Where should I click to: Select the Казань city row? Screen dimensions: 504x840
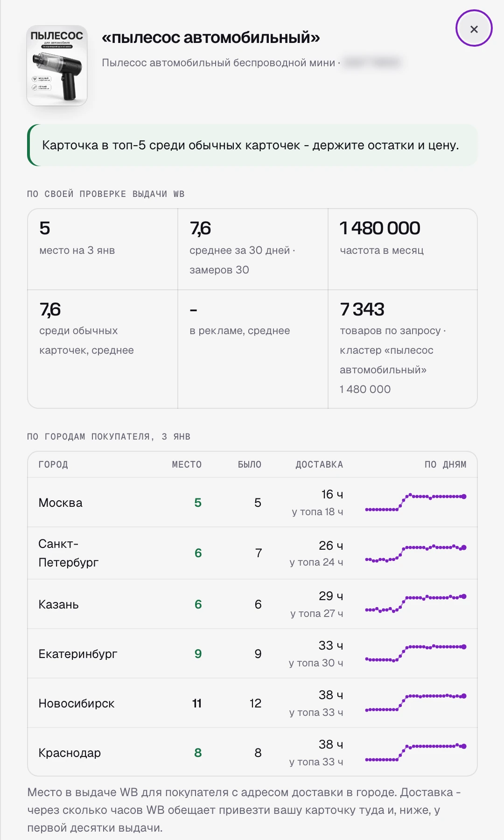[x=252, y=604]
